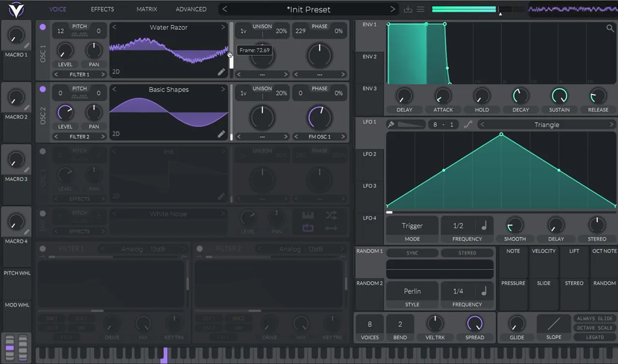Click the save preset icon
This screenshot has height=364, width=618.
(408, 9)
